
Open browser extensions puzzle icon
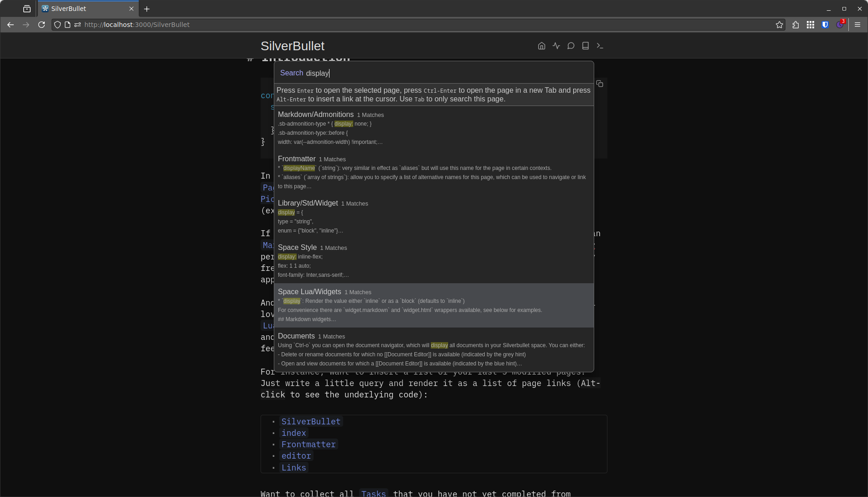(x=795, y=25)
